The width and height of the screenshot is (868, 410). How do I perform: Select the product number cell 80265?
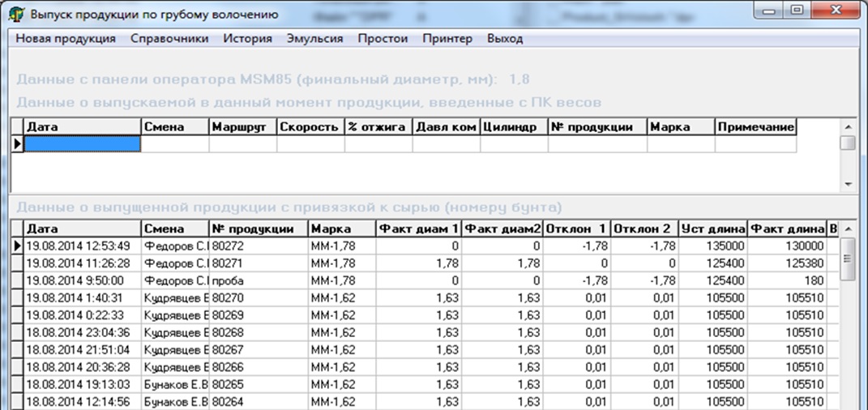click(259, 385)
